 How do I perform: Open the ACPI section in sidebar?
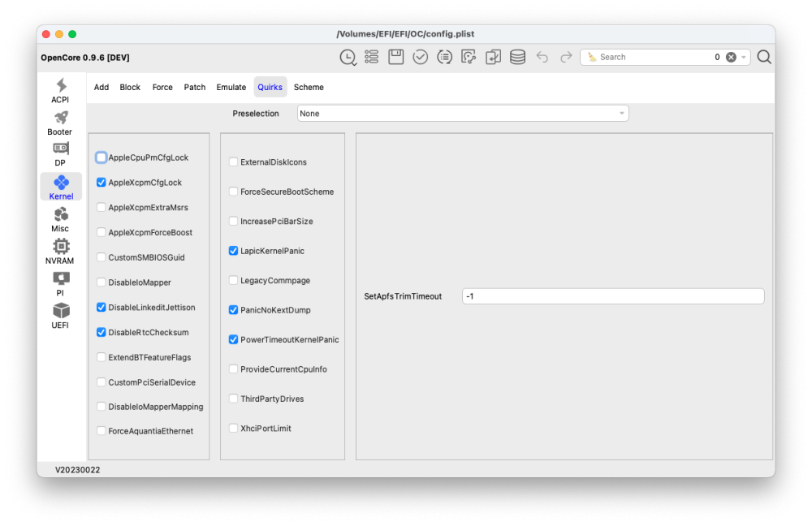pyautogui.click(x=61, y=91)
